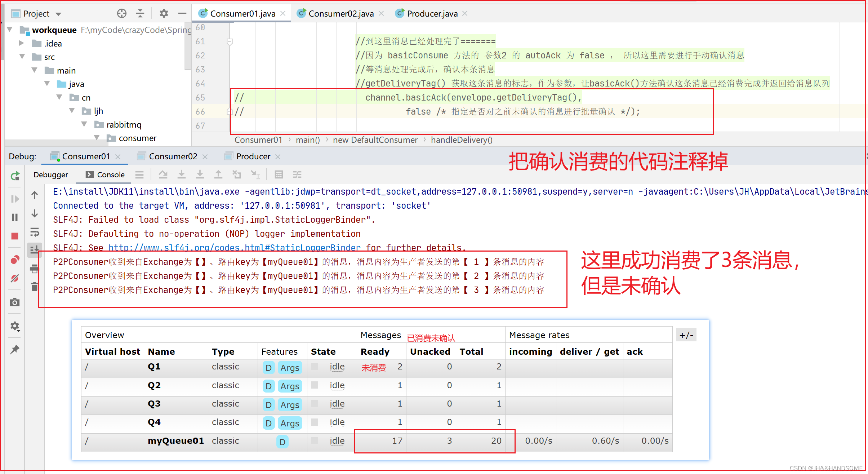Click the collapse all icon in Project panel
This screenshot has width=868, height=474.
(x=140, y=14)
